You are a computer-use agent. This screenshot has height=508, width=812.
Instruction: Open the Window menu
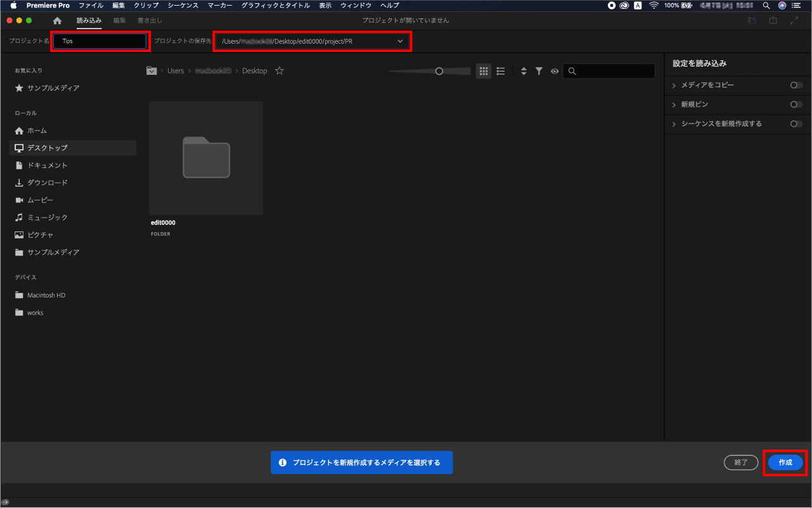click(x=356, y=5)
